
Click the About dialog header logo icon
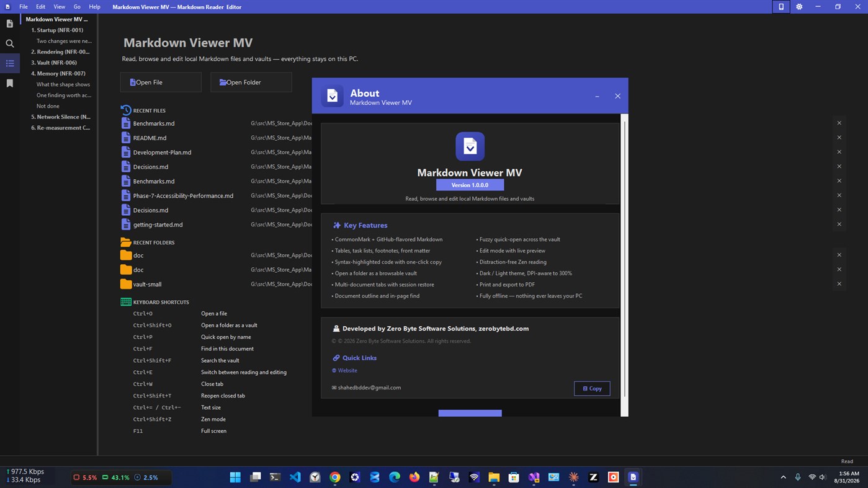tap(332, 96)
